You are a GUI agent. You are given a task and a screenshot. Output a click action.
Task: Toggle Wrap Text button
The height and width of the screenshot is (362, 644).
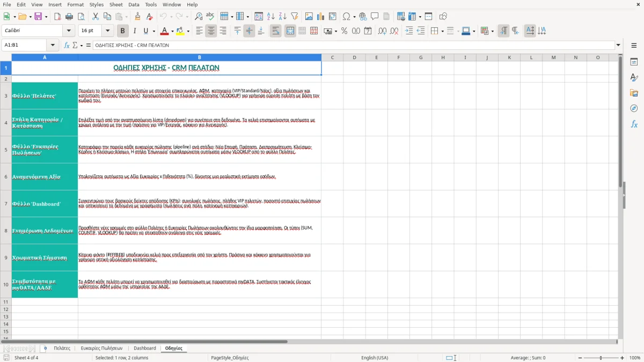pyautogui.click(x=275, y=31)
